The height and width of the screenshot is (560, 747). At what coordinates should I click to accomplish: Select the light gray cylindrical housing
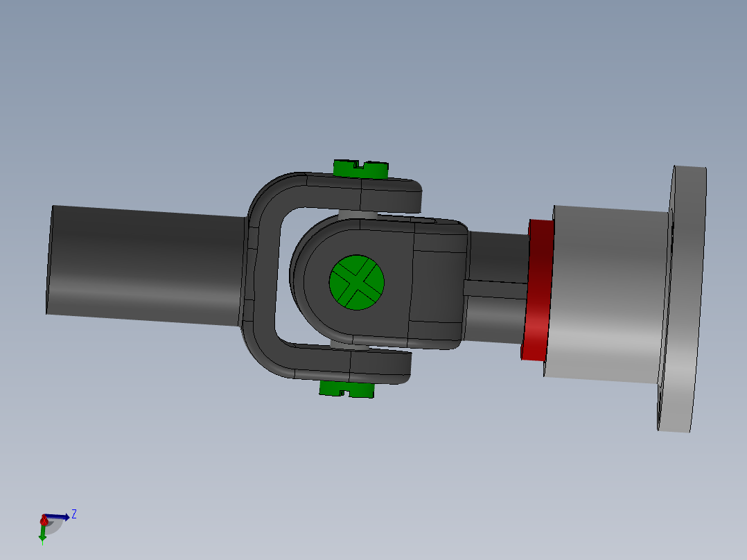606,294
